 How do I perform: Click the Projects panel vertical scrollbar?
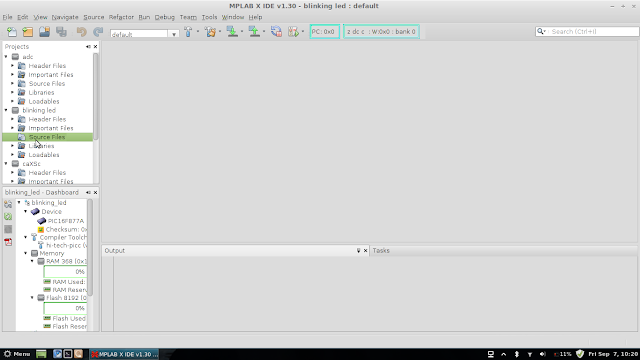[96, 97]
